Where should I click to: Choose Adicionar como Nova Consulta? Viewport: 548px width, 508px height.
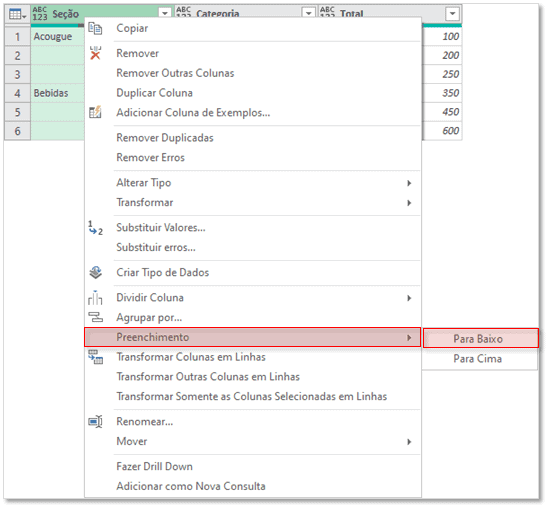click(191, 486)
